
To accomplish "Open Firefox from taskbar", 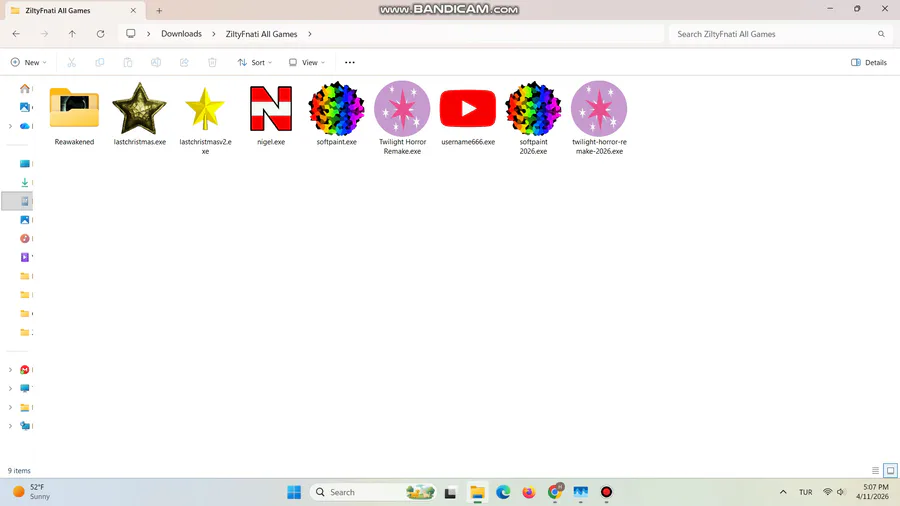I will coord(529,492).
